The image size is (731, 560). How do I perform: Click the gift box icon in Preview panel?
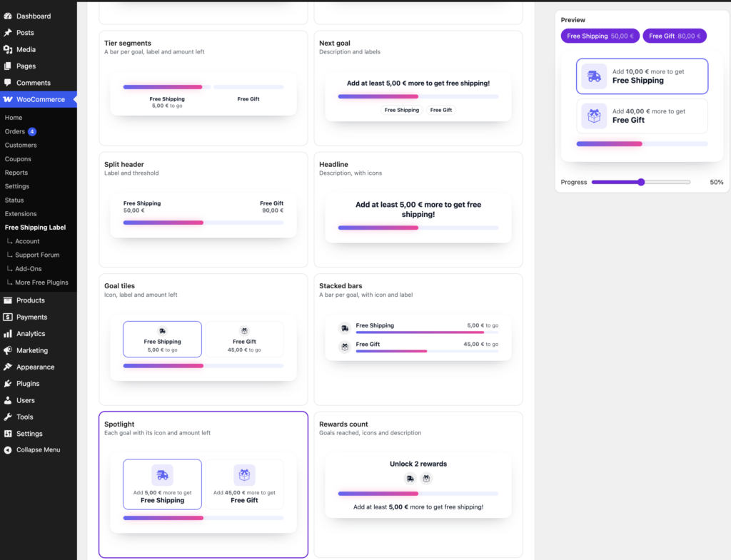tap(594, 116)
